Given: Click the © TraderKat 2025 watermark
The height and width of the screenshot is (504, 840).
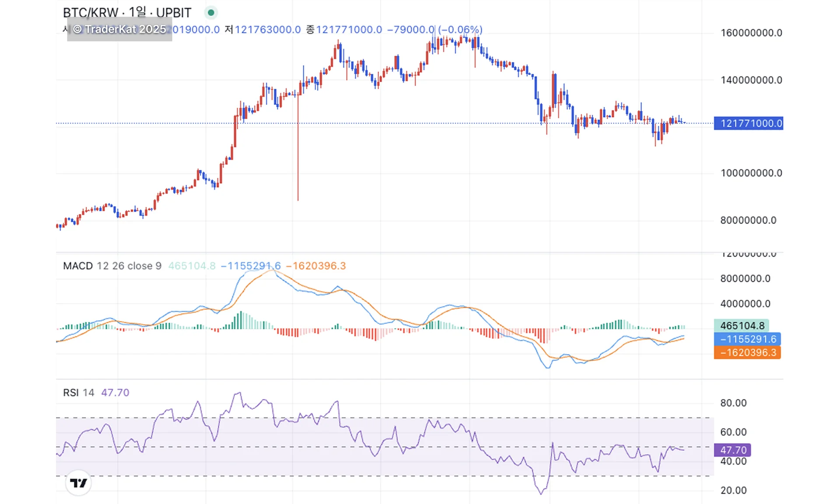Looking at the screenshot, I should click(119, 29).
